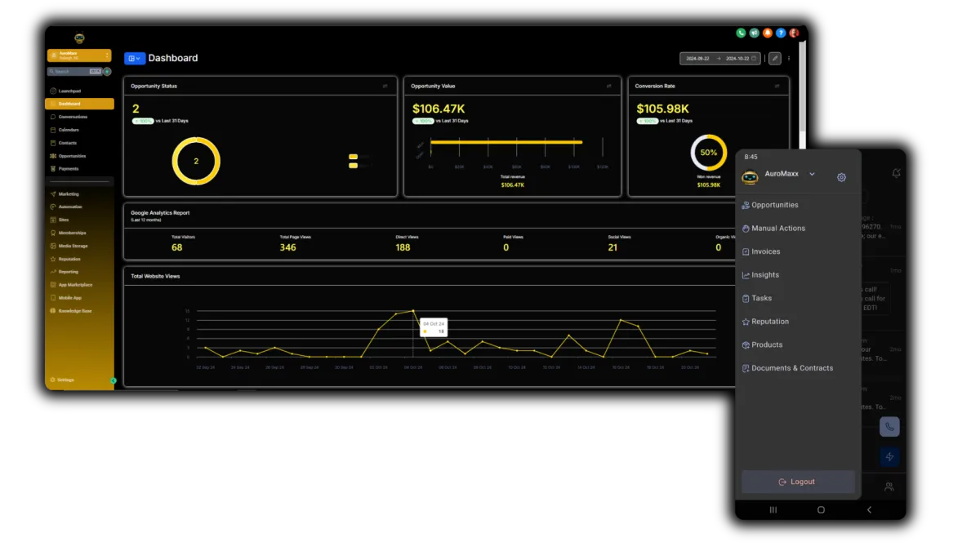980x551 pixels.
Task: Expand the AuroMaxx chevron on mobile app
Action: pos(812,174)
